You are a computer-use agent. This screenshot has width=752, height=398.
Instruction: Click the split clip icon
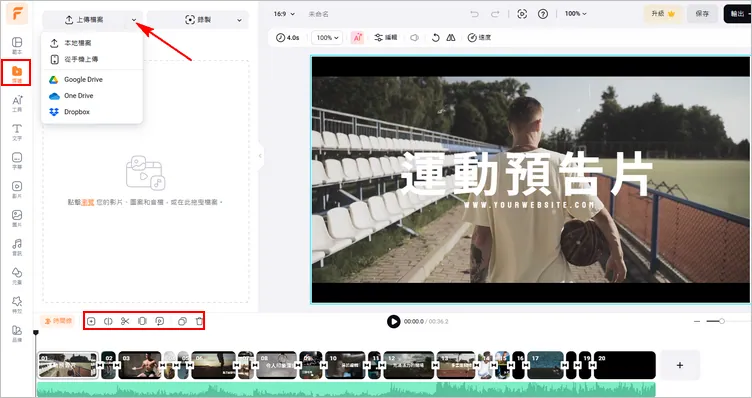tap(108, 321)
